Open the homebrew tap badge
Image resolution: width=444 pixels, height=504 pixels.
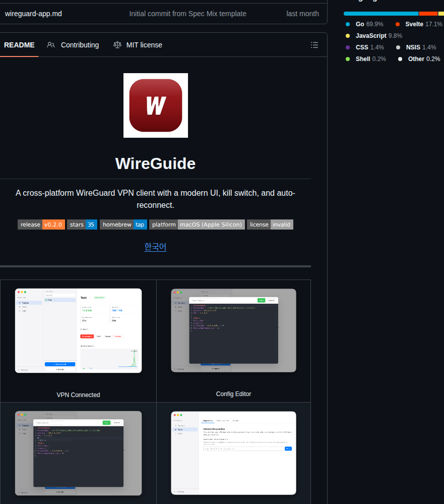coord(123,225)
